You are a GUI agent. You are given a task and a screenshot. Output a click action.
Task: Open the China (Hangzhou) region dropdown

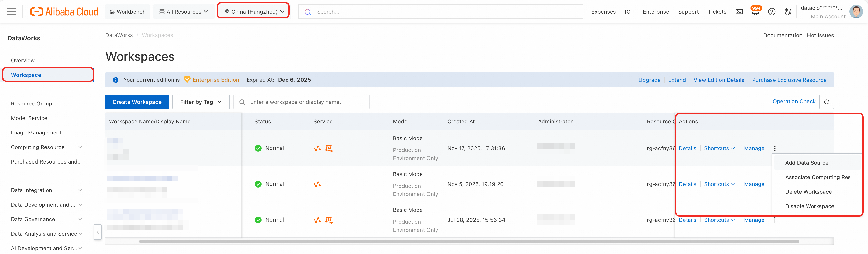pos(254,12)
